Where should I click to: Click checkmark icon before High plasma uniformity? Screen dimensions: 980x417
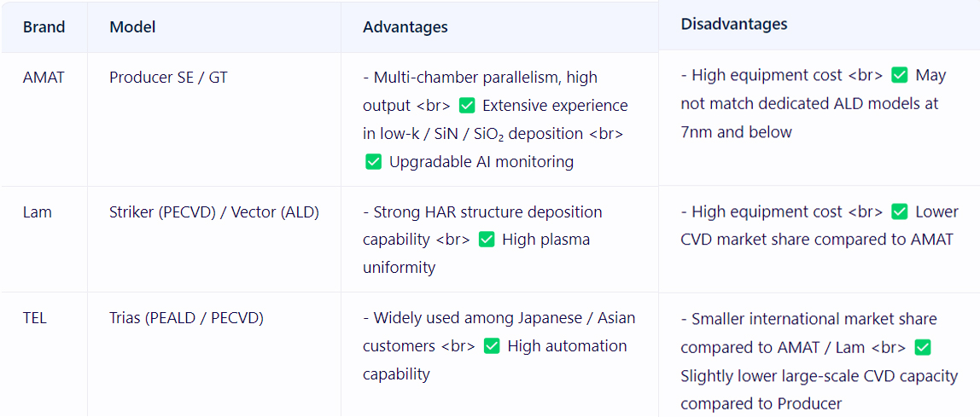[487, 240]
